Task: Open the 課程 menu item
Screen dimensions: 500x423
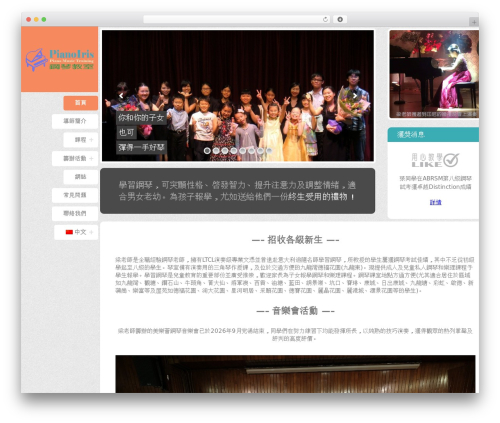Action: click(81, 140)
